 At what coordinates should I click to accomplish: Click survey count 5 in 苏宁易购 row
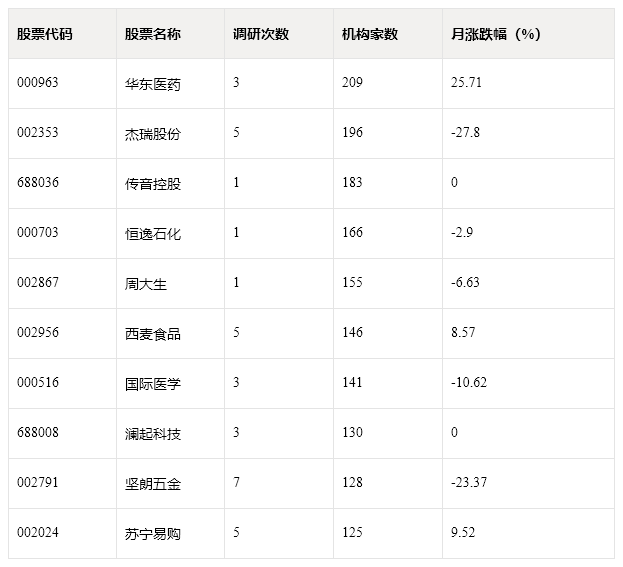coord(236,532)
